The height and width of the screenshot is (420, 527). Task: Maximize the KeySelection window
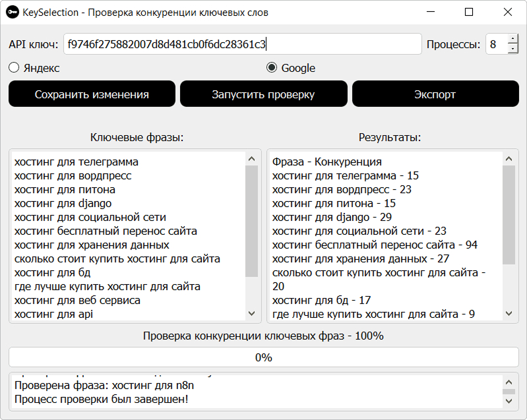pyautogui.click(x=469, y=13)
